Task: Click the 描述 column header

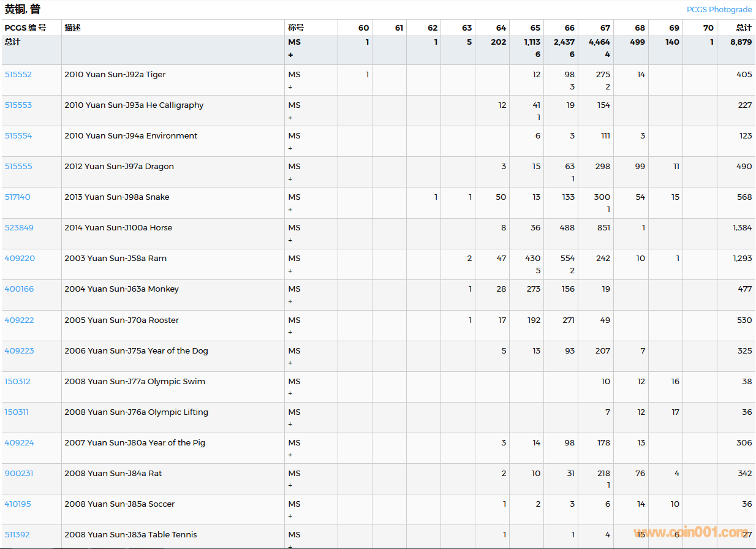Action: coord(73,28)
